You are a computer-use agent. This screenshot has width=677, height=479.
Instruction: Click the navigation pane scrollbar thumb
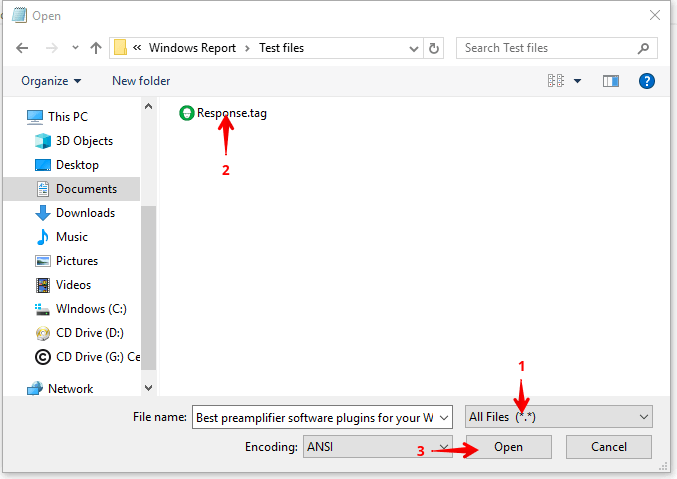(149, 288)
